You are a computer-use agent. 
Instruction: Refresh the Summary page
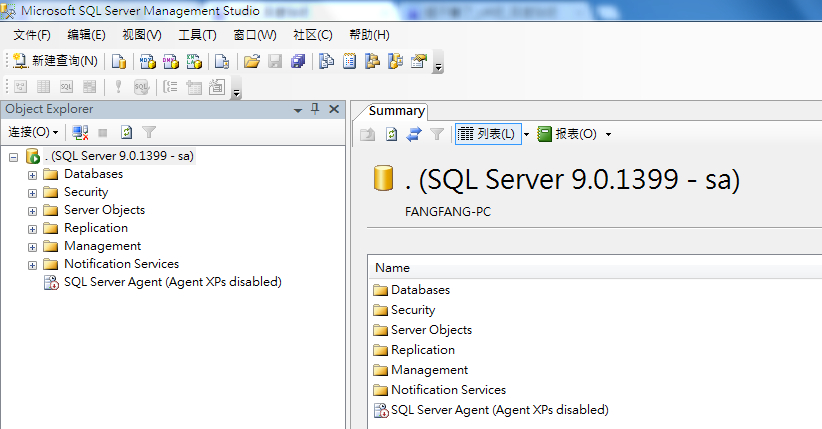pos(391,134)
